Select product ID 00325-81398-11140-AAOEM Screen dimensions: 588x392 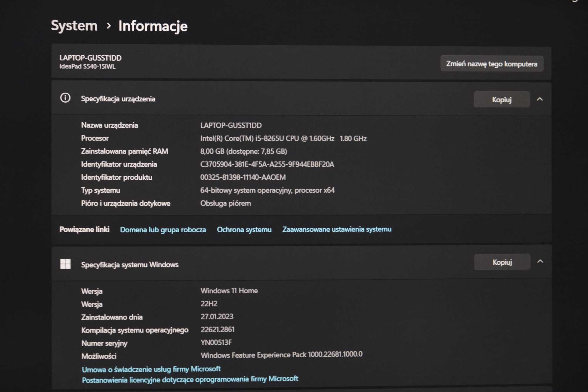point(243,177)
